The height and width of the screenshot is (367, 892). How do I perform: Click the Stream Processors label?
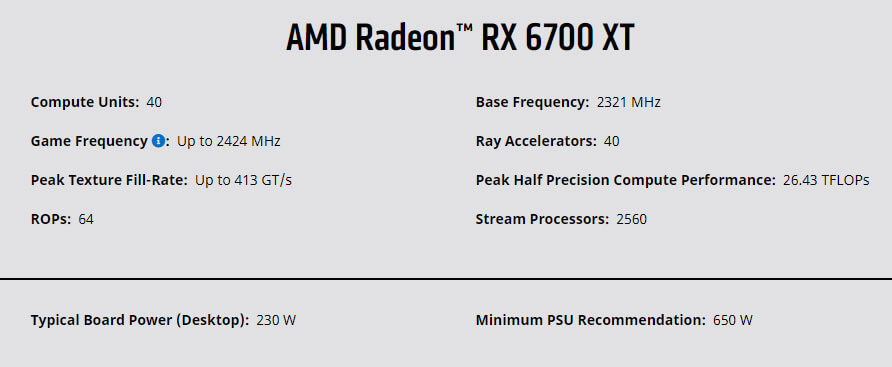[542, 219]
